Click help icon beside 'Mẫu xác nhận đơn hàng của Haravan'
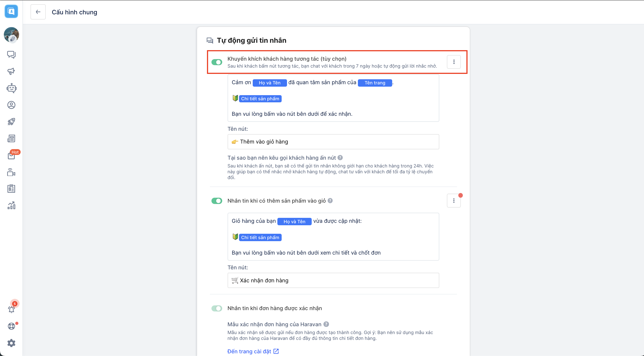Screen dimensions: 644x356 coord(326,324)
